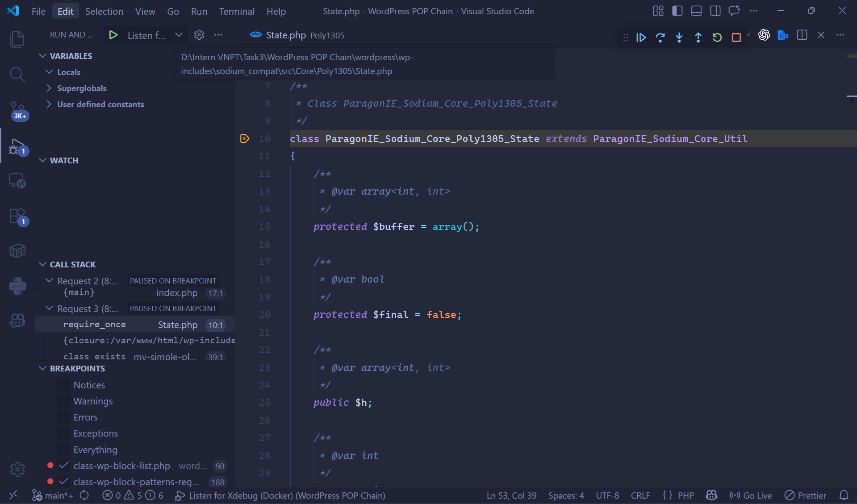
Task: Open Source Control view with 3K+ badge
Action: tap(18, 110)
